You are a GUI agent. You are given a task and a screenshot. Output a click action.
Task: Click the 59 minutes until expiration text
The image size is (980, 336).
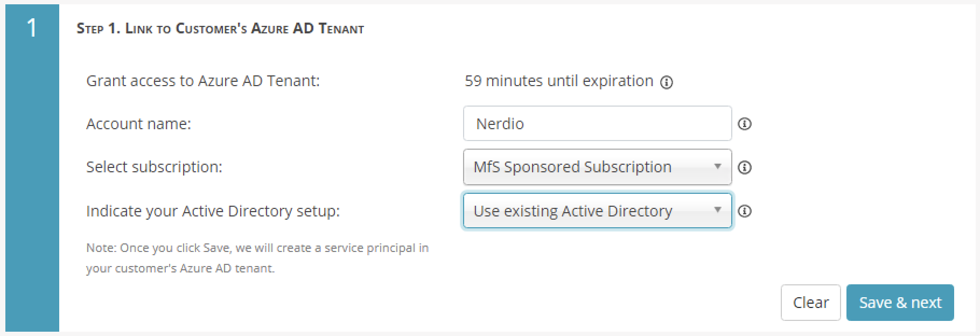tap(559, 81)
